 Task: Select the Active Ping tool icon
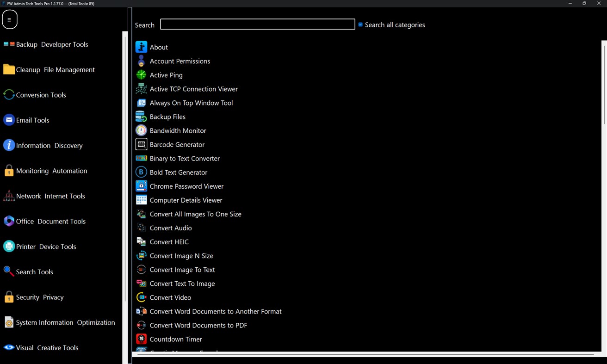click(x=141, y=74)
